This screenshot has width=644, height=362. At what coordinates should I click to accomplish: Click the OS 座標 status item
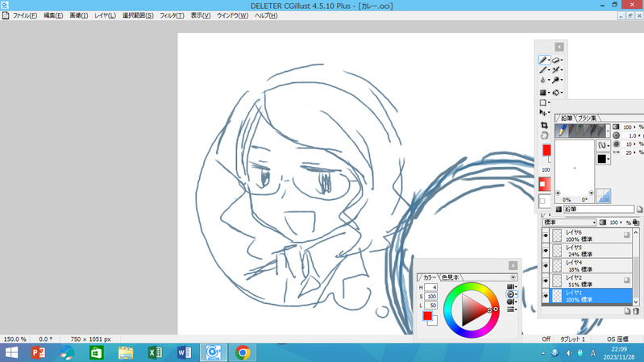(617, 339)
